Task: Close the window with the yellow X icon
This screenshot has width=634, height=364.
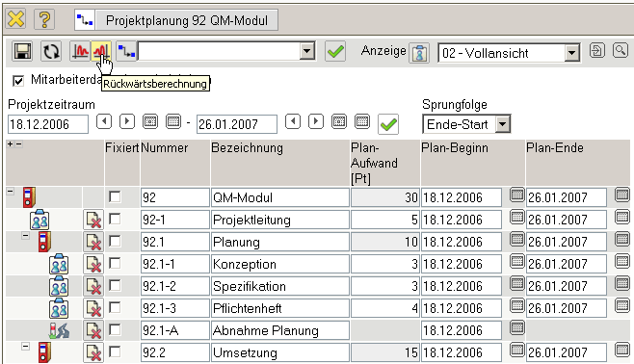Action: 15,19
